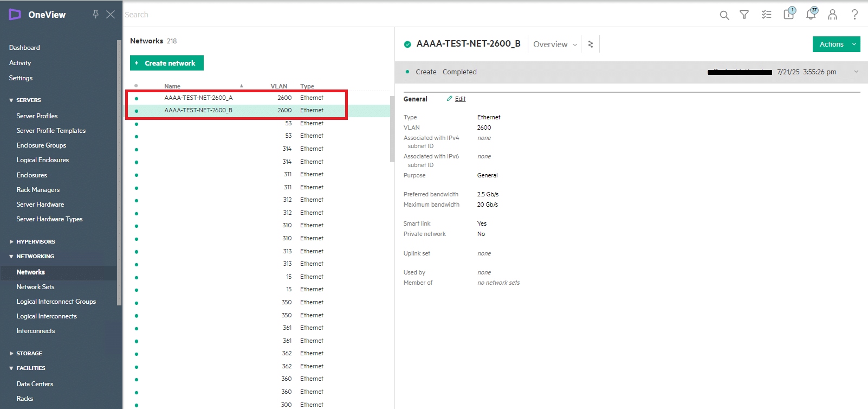Open the Activity page
Screen dimensions: 868x409
click(20, 63)
